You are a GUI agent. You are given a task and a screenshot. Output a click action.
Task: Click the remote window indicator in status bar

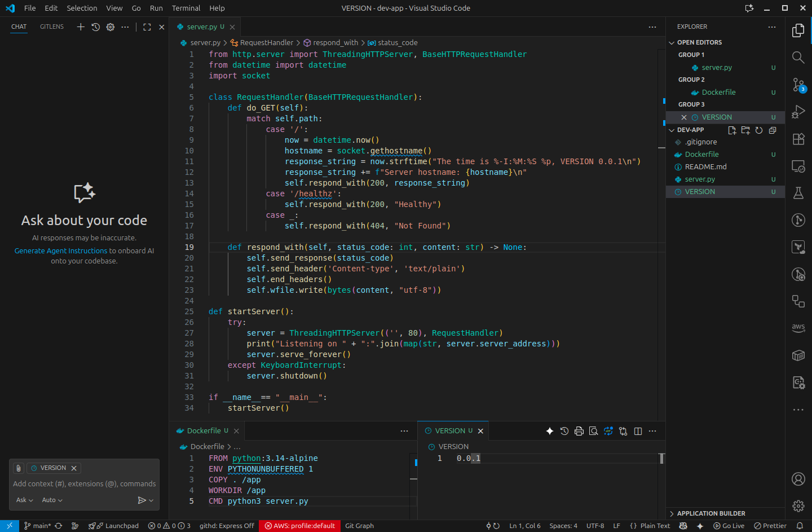(x=10, y=526)
